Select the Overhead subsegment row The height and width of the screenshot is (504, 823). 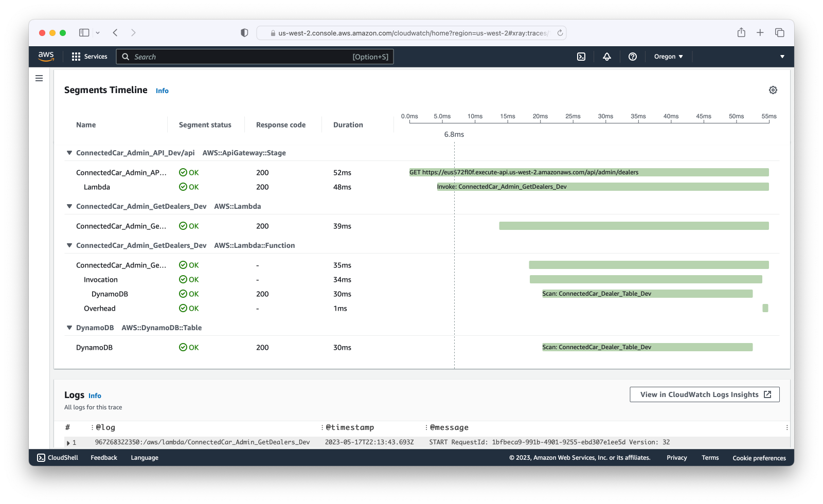(100, 309)
